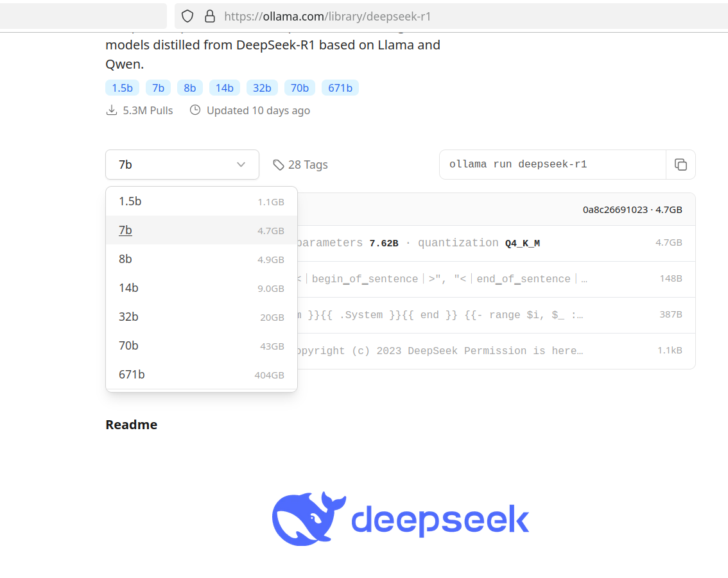This screenshot has width=728, height=578.
Task: Copy the ollama run command
Action: point(680,165)
